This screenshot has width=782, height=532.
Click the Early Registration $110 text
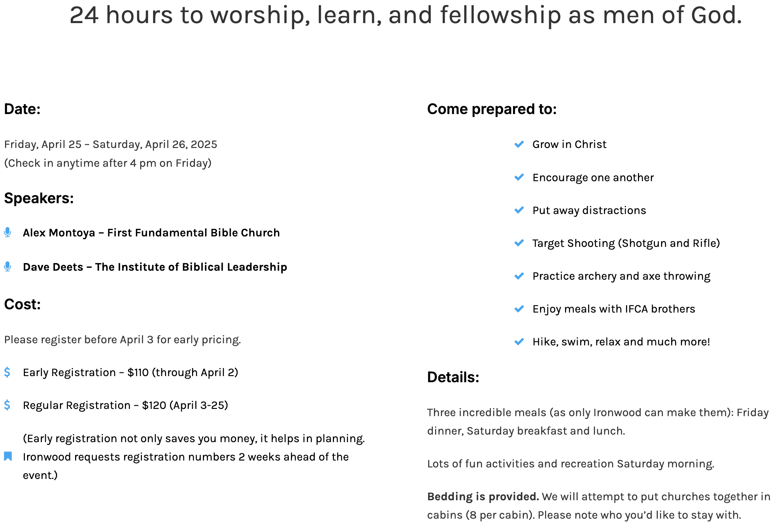click(x=130, y=372)
